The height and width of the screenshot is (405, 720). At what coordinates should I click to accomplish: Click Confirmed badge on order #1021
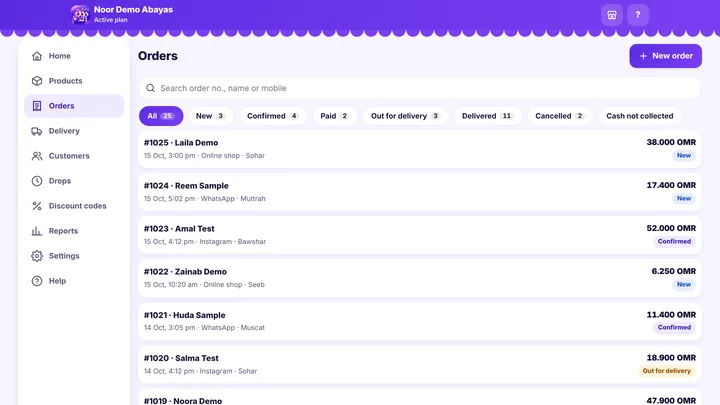pos(674,328)
